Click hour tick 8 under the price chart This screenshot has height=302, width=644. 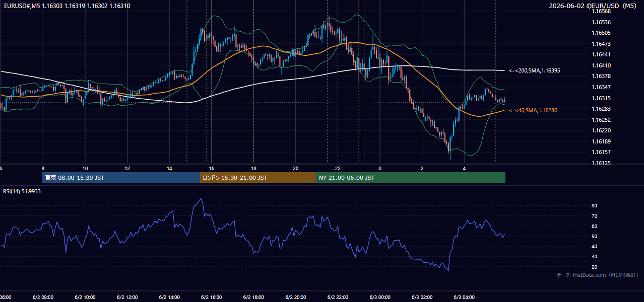[x=43, y=168]
